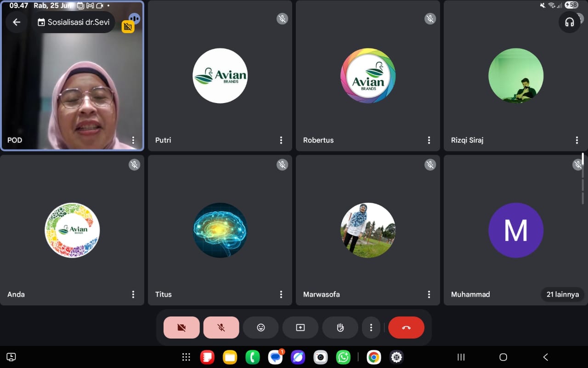Tap the yellow captions-off badge

point(128,27)
